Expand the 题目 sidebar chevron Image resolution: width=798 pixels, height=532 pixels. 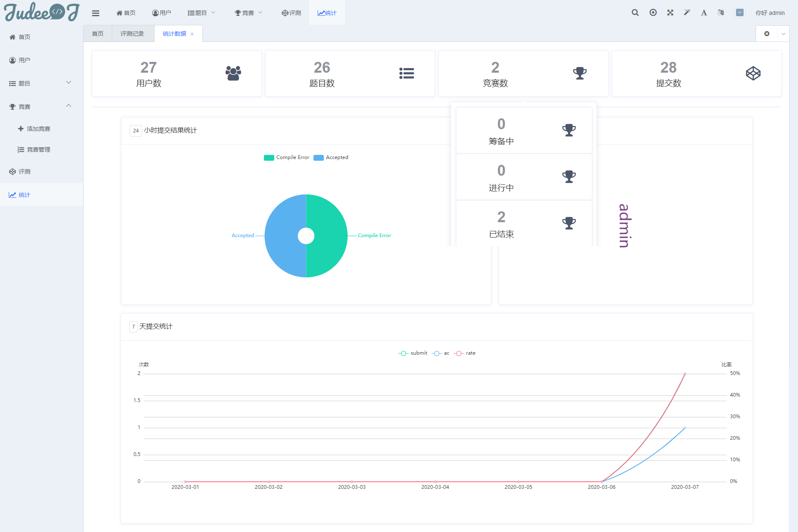(69, 83)
